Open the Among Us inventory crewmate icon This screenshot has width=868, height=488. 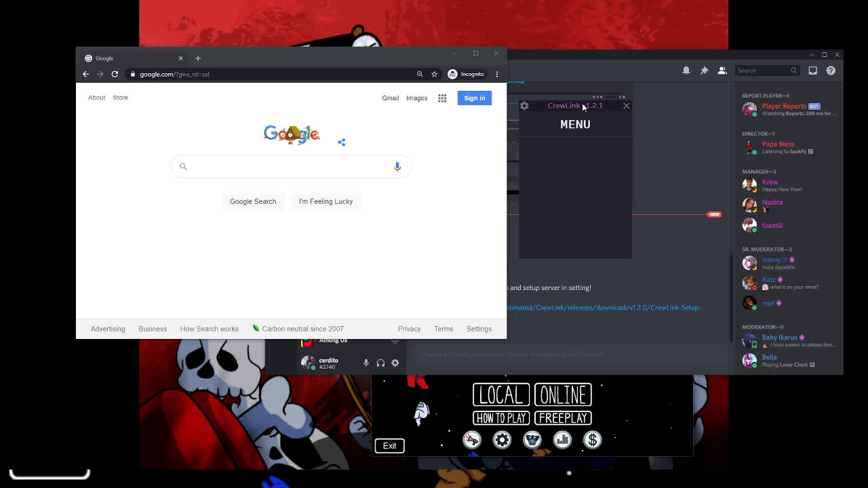coord(532,440)
